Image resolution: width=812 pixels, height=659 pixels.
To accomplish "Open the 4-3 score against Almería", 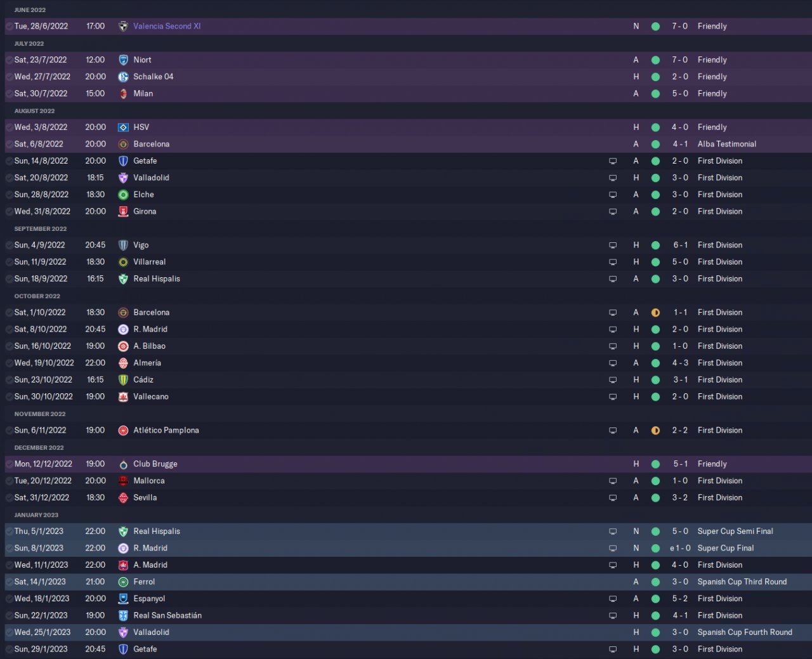I will pyautogui.click(x=680, y=363).
